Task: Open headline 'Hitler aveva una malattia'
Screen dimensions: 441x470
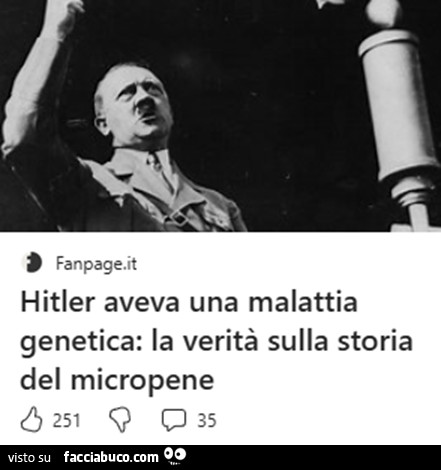Action: pos(189,302)
